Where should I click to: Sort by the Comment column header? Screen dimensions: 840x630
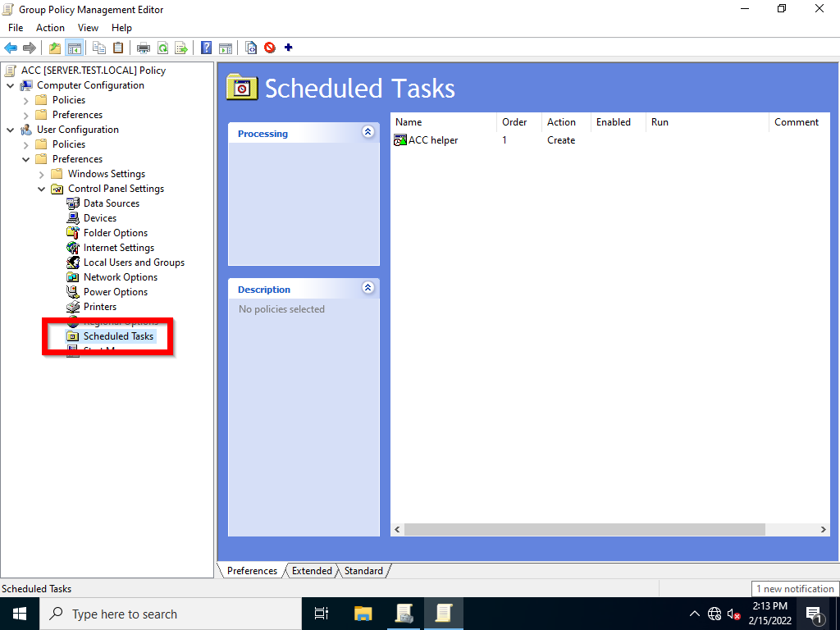(x=799, y=122)
